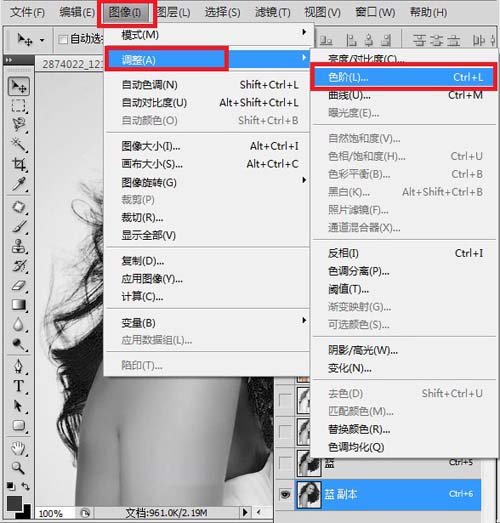500x523 pixels.
Task: Select the Clone Stamp tool
Action: (x=19, y=246)
